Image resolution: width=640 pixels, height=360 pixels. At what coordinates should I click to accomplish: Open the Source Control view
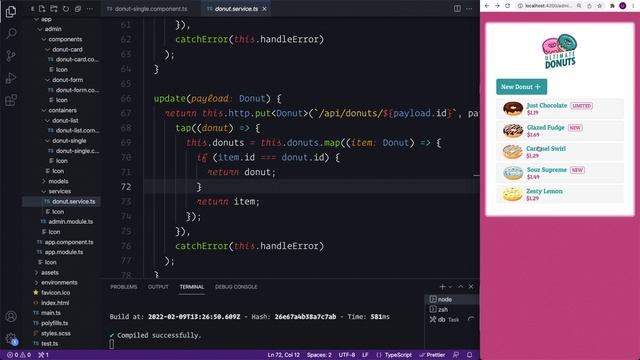pyautogui.click(x=11, y=56)
